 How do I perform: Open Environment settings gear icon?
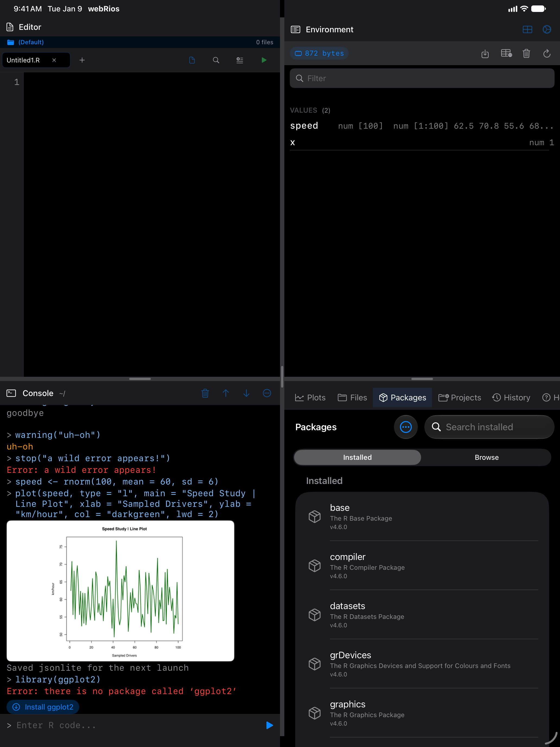(x=547, y=30)
